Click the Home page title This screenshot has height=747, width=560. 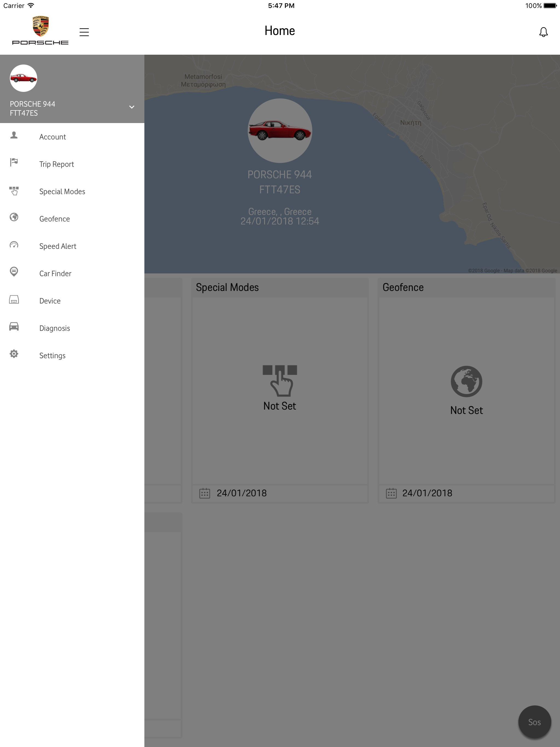pos(280,31)
